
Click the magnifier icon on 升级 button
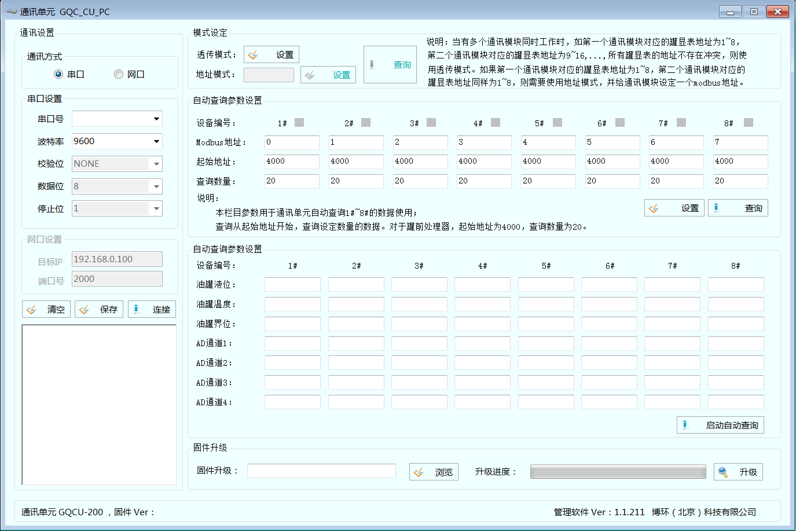coord(723,472)
